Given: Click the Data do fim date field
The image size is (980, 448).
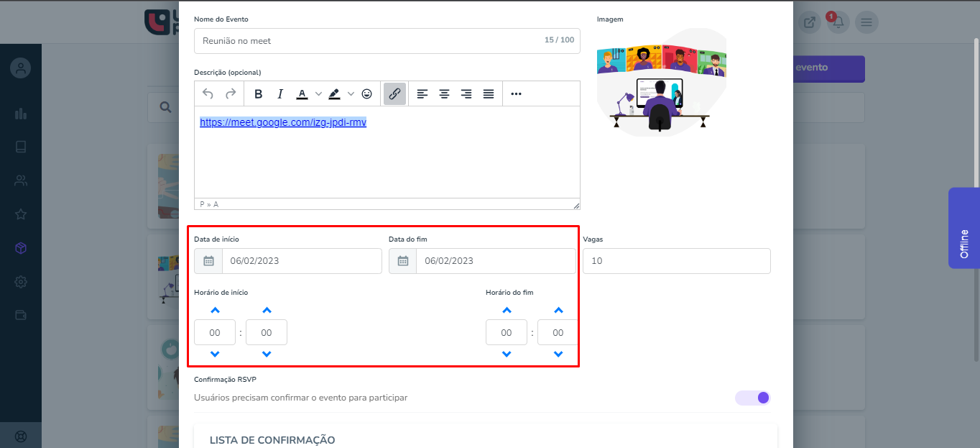Looking at the screenshot, I should click(496, 261).
